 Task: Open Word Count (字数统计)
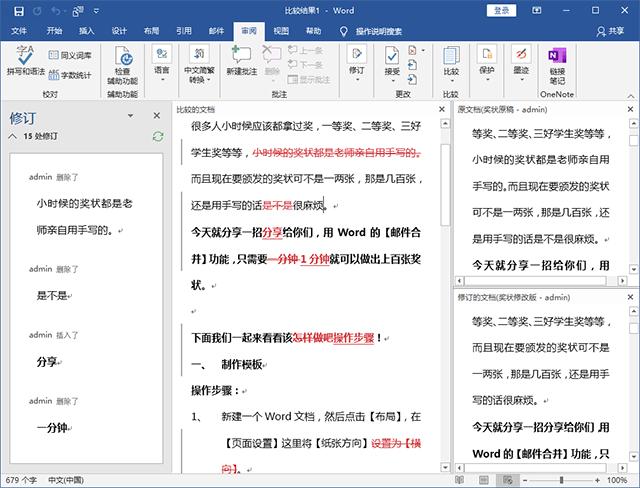coord(70,75)
